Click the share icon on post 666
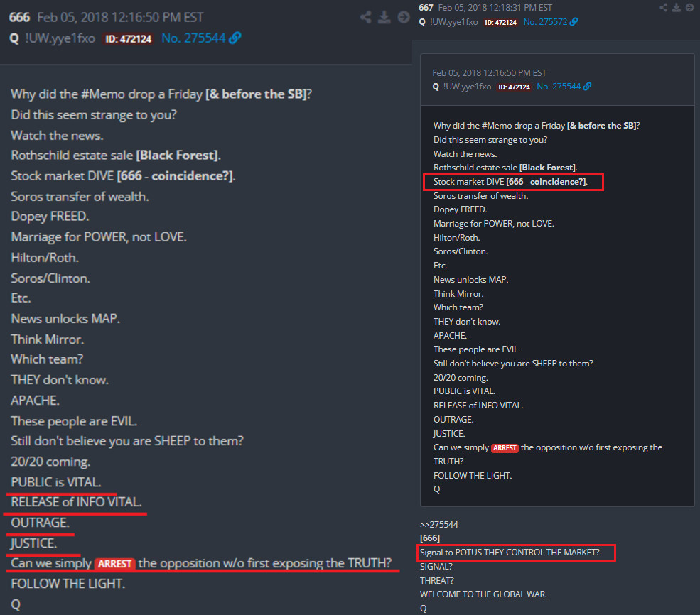This screenshot has width=700, height=615. click(365, 17)
